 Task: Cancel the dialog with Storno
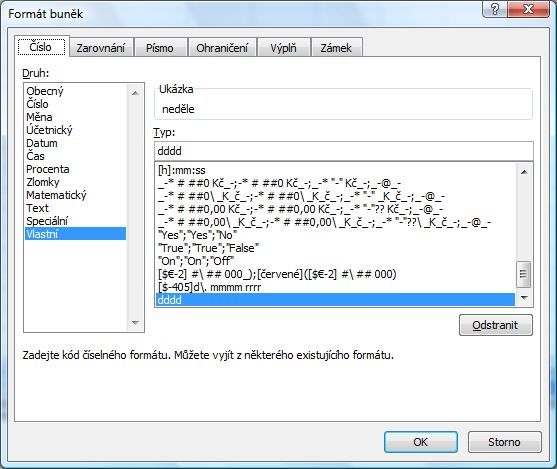click(504, 442)
